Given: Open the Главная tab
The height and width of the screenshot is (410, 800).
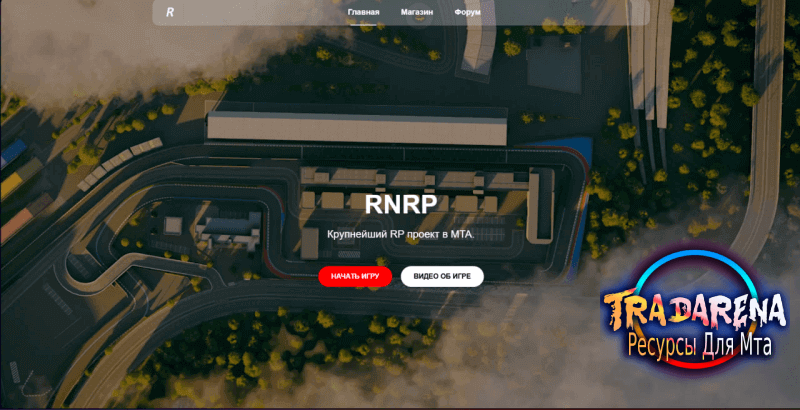Looking at the screenshot, I should click(363, 12).
